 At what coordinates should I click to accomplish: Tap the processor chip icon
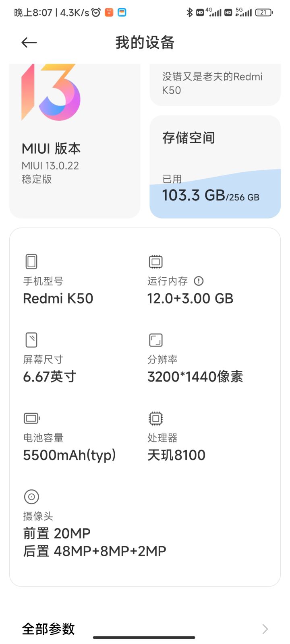click(x=155, y=418)
